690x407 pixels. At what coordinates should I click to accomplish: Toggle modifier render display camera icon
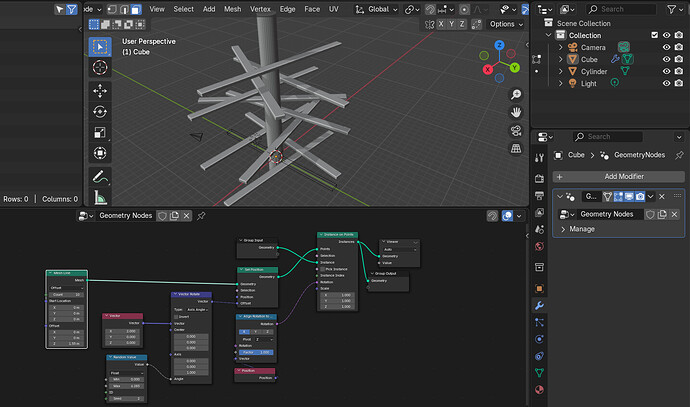click(x=640, y=197)
